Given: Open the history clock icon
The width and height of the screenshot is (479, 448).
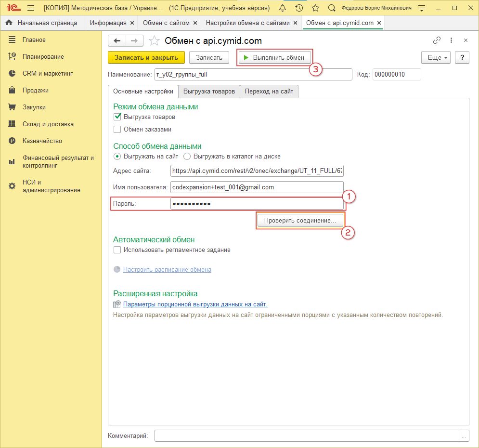Looking at the screenshot, I should pos(299,8).
